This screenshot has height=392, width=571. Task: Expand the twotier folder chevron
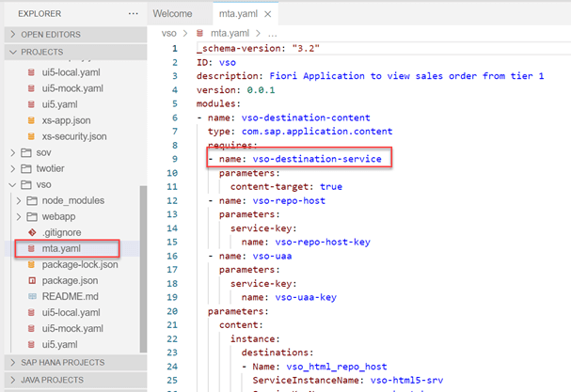coord(13,168)
